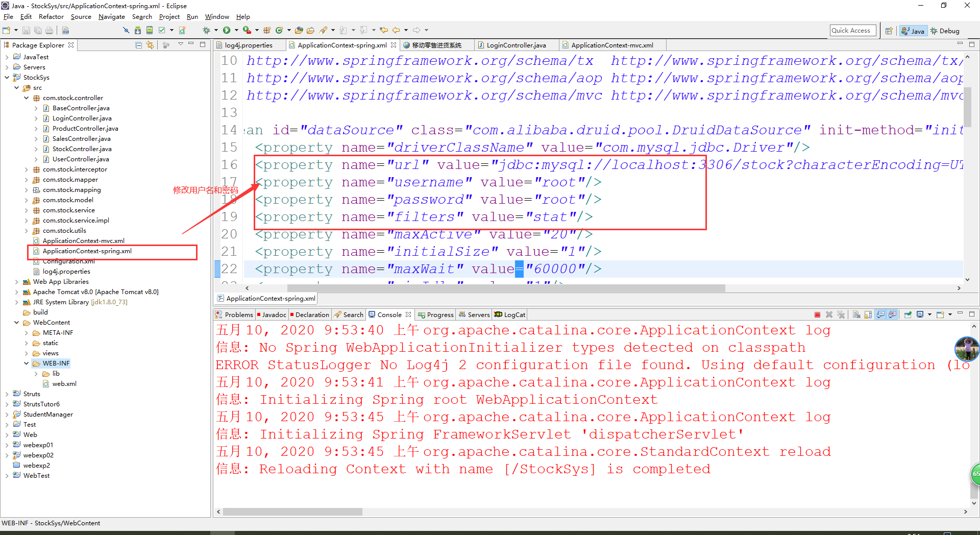This screenshot has height=535, width=980.
Task: Click the red Terminate console button
Action: tap(817, 314)
